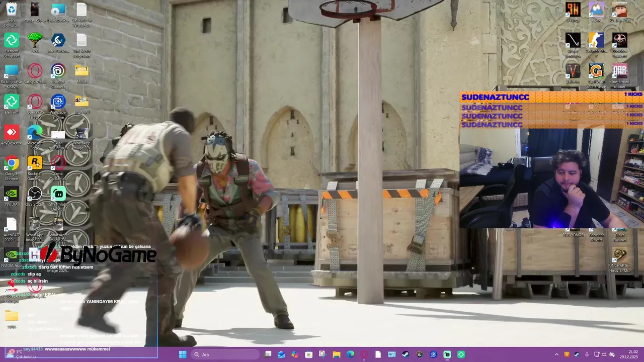The width and height of the screenshot is (644, 362).
Task: Open Counter-Strike 2 desktop shortcut
Action: [596, 45]
